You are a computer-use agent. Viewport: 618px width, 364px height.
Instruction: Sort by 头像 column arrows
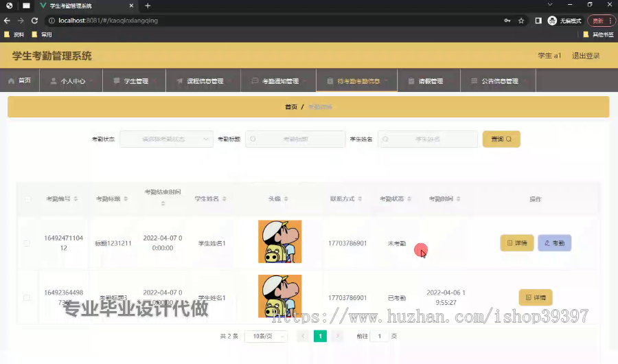pos(286,198)
